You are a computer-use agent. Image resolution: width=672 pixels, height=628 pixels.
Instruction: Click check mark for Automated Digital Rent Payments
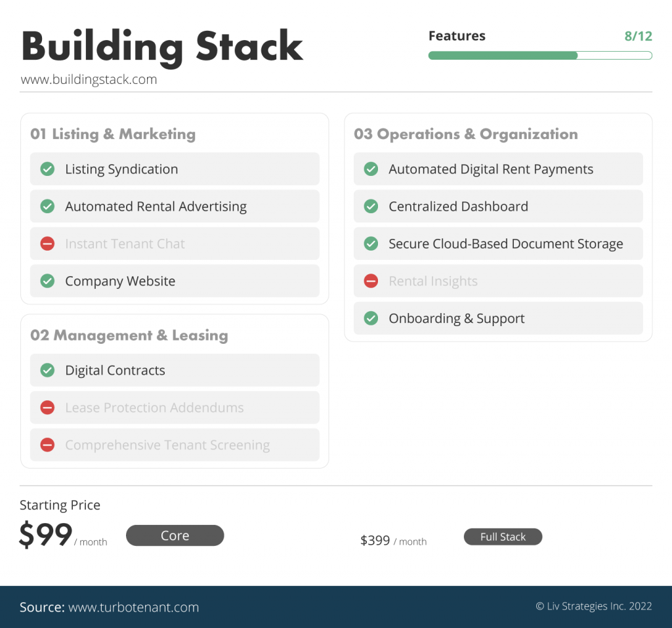click(x=371, y=169)
